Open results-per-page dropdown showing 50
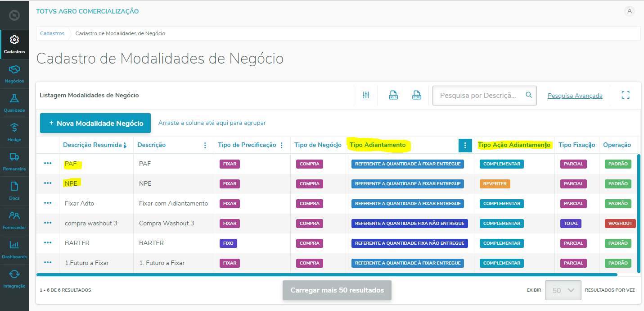The height and width of the screenshot is (311, 644). (563, 290)
